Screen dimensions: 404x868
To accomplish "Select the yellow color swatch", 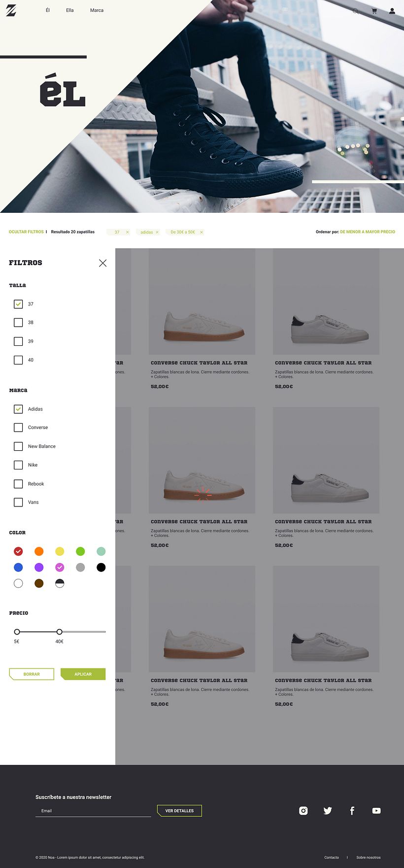I will 60,551.
